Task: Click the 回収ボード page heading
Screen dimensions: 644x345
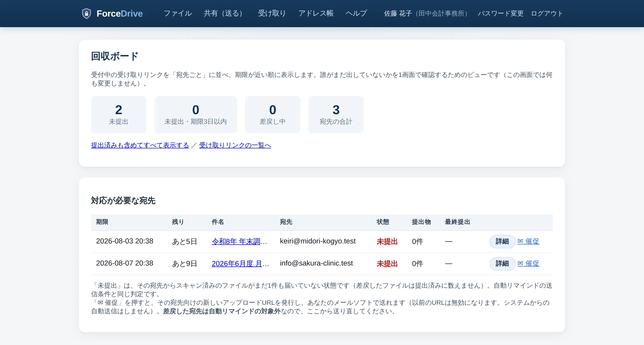Action: click(114, 56)
